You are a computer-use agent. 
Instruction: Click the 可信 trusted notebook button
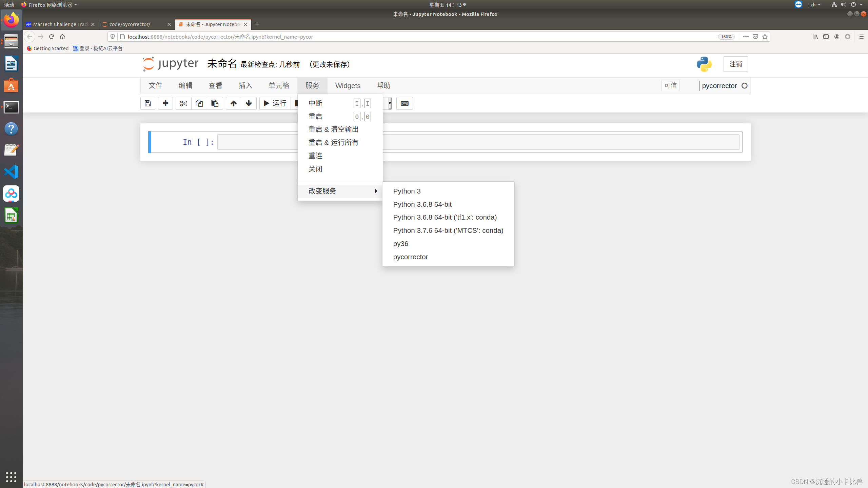[670, 85]
